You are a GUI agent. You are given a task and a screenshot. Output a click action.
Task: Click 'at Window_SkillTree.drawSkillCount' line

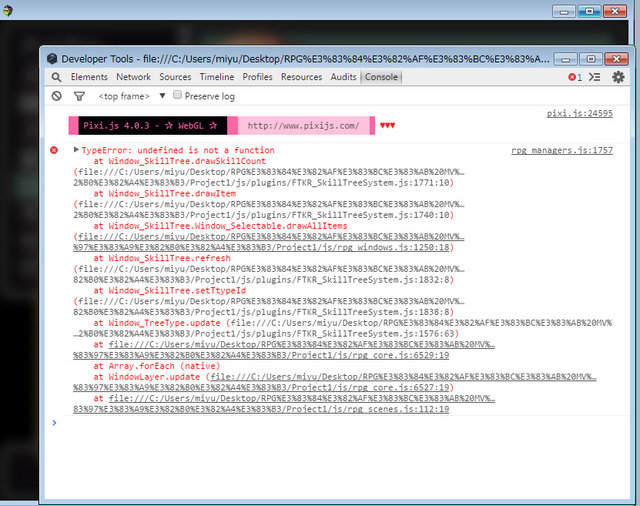click(x=180, y=161)
